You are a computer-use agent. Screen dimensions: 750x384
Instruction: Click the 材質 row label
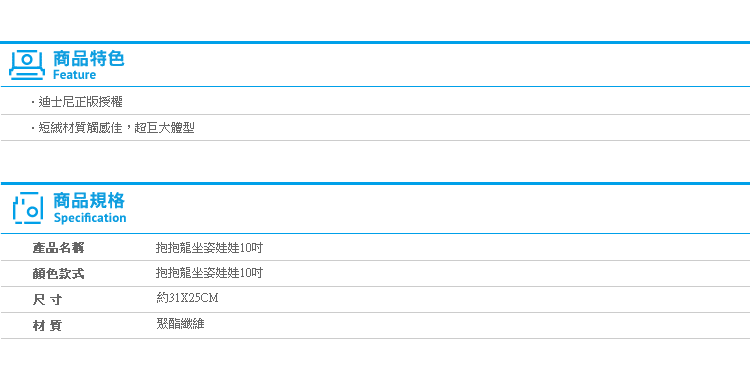point(47,326)
